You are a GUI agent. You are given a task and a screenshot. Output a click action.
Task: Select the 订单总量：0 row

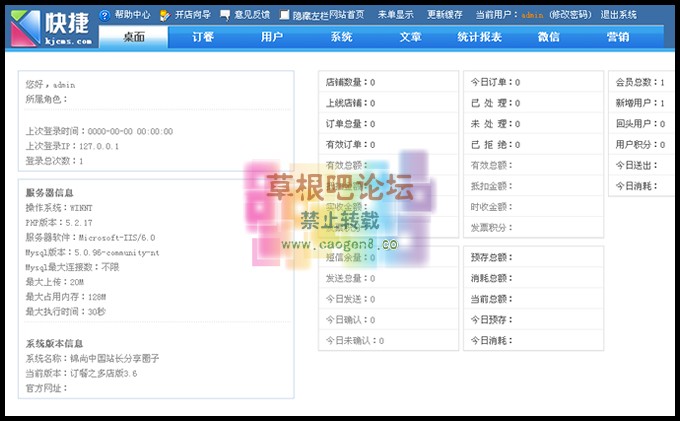(x=389, y=124)
